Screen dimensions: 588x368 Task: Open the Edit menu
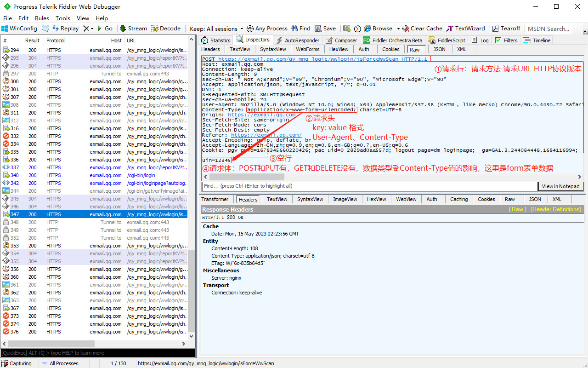tap(23, 18)
